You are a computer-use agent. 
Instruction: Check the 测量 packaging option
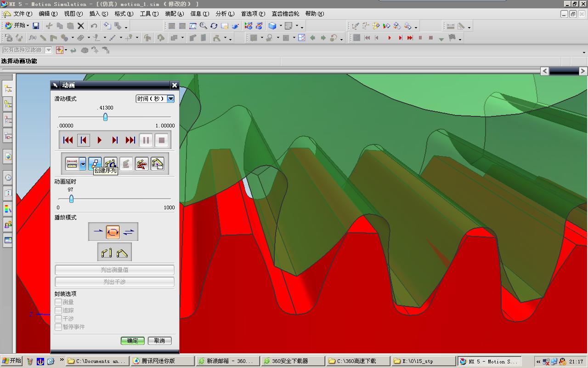coord(58,302)
